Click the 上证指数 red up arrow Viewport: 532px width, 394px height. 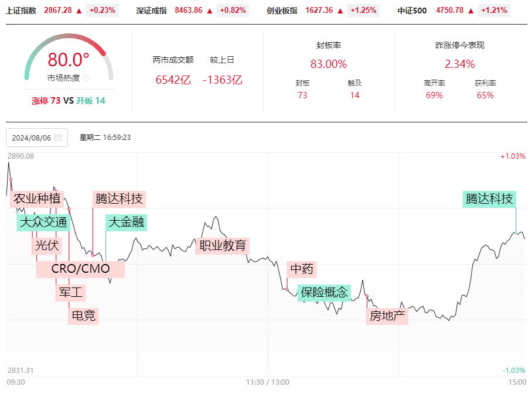pyautogui.click(x=79, y=11)
